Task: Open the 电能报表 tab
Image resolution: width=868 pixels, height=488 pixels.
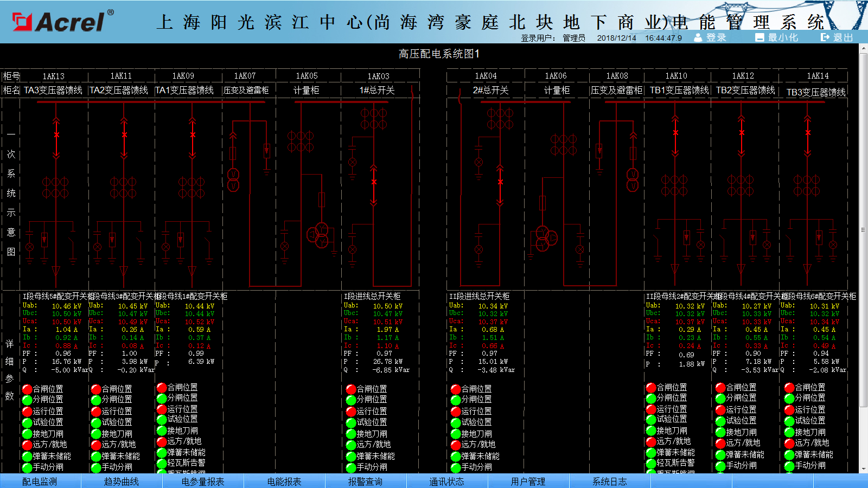Action: tap(284, 481)
